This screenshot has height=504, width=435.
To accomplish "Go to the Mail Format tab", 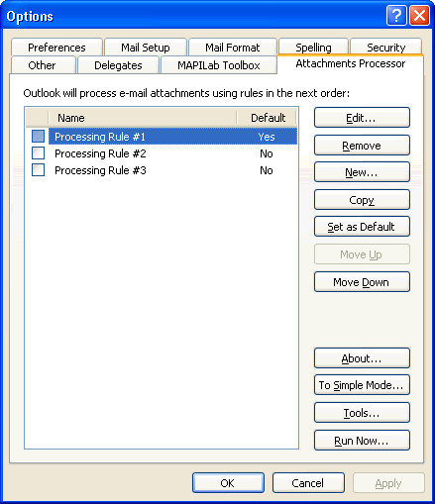I will [233, 48].
